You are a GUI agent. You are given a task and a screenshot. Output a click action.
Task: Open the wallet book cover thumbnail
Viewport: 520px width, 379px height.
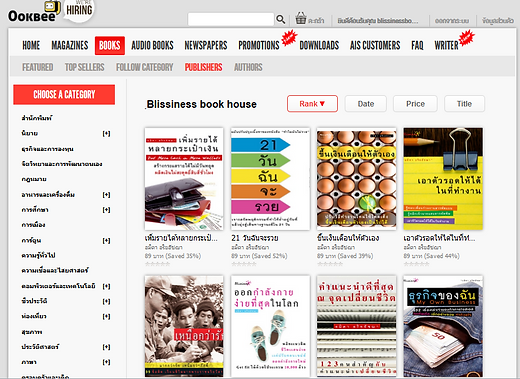pos(184,179)
